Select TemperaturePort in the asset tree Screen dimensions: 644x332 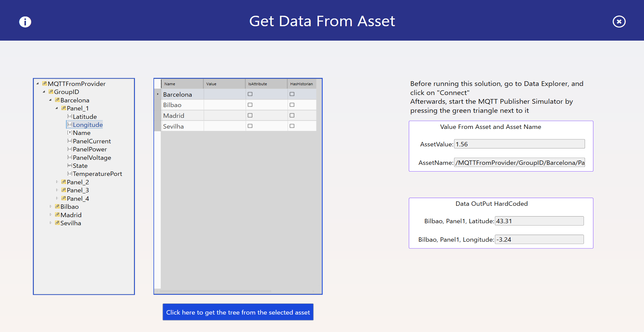tap(97, 174)
